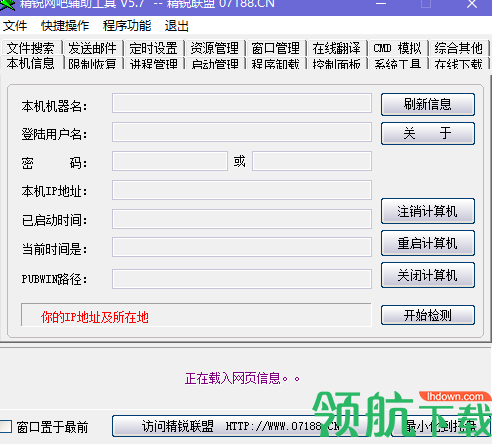Select the 本机信息 tab
Screen dimensions: 492x444
(31, 63)
